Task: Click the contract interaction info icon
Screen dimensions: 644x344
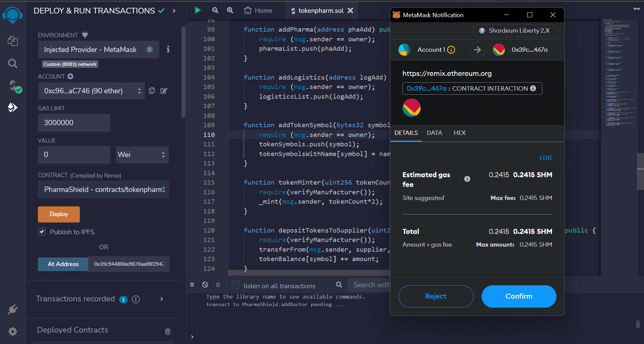Action: [533, 89]
